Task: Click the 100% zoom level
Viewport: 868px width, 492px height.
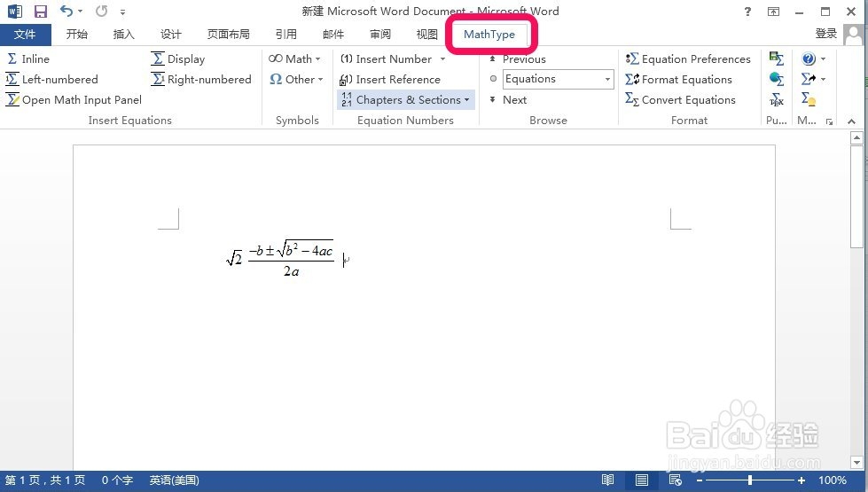Action: coord(832,480)
